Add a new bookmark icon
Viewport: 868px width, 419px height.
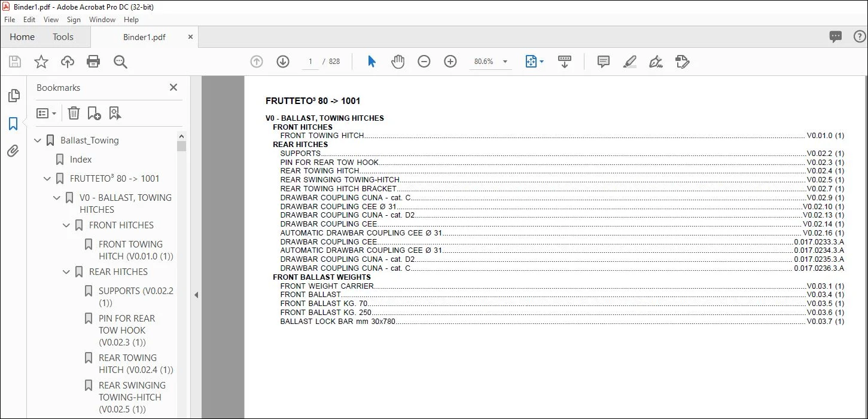coord(94,113)
